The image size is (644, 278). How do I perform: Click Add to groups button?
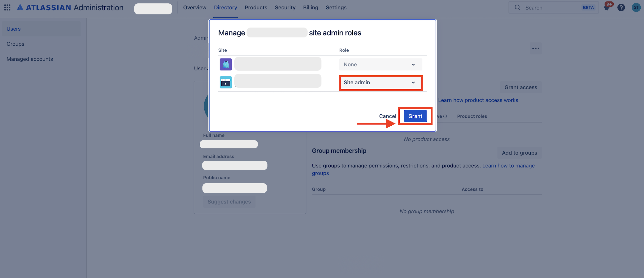point(519,153)
